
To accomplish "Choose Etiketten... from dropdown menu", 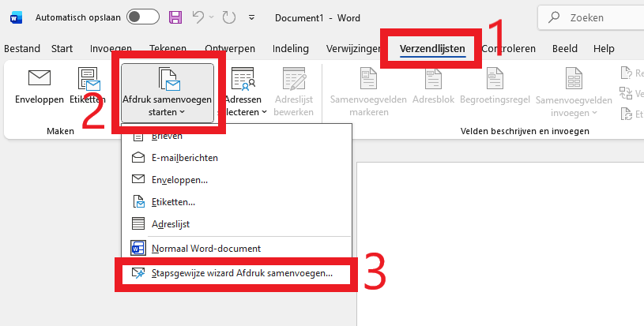I will click(173, 202).
